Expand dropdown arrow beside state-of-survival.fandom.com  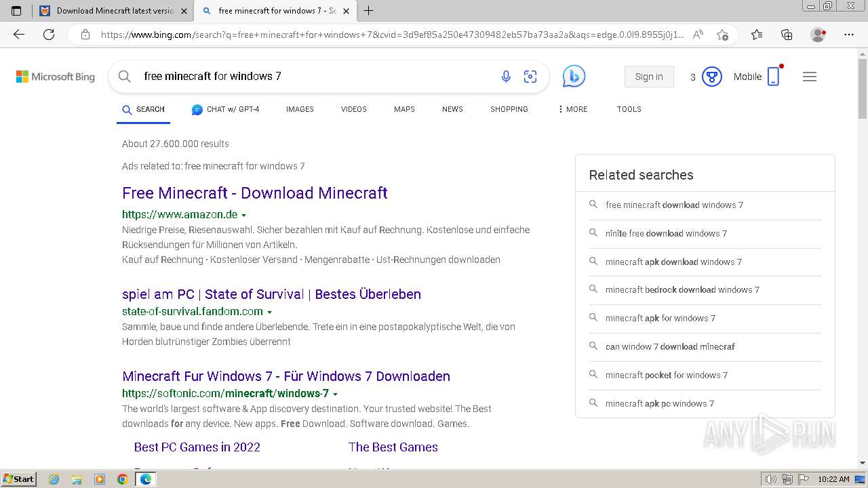click(x=269, y=312)
